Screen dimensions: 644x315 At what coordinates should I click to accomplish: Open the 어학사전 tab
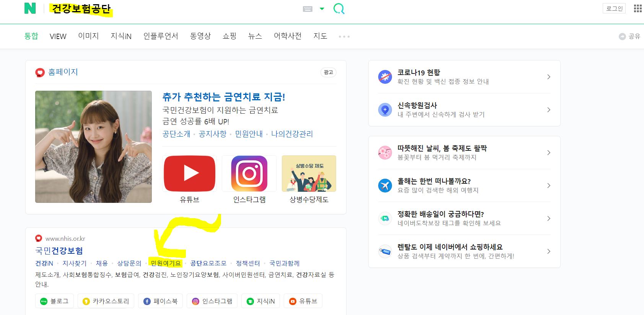click(288, 36)
